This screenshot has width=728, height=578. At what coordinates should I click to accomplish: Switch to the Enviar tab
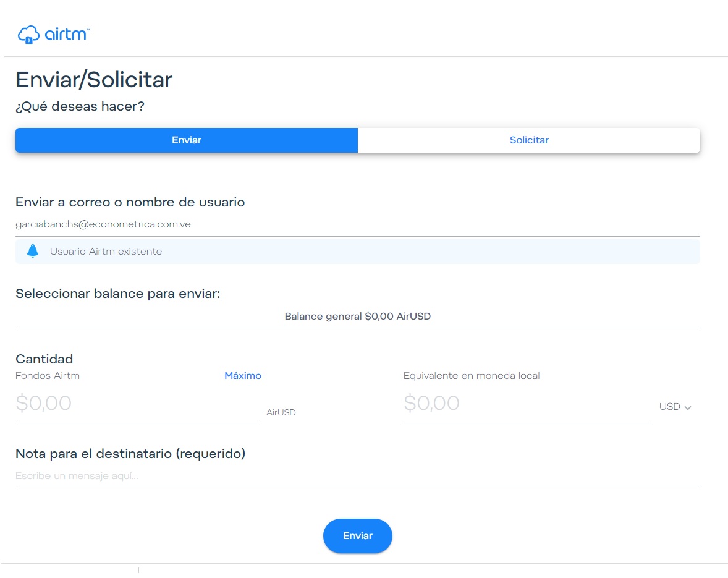click(187, 140)
